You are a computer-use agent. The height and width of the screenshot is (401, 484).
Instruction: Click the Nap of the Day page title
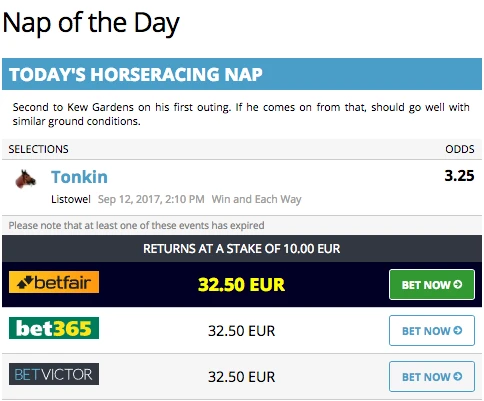click(91, 23)
